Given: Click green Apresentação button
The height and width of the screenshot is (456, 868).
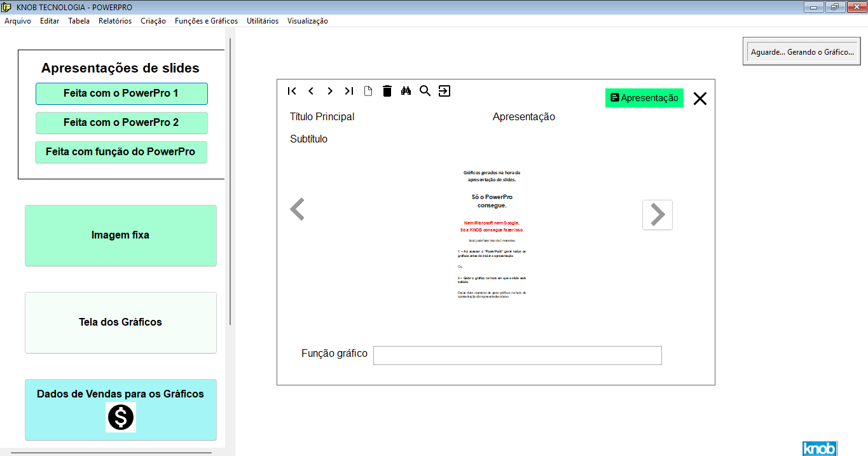Looking at the screenshot, I should point(644,98).
